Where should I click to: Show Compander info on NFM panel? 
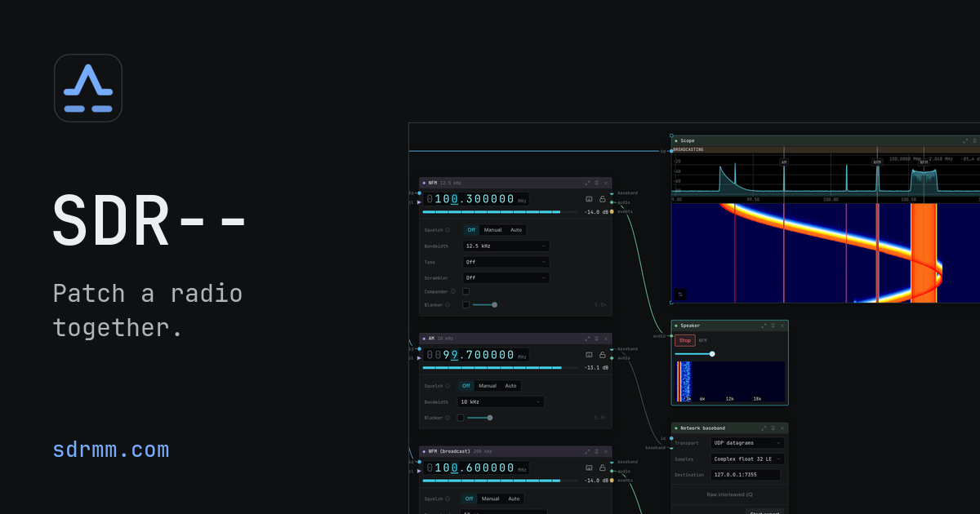pos(453,291)
